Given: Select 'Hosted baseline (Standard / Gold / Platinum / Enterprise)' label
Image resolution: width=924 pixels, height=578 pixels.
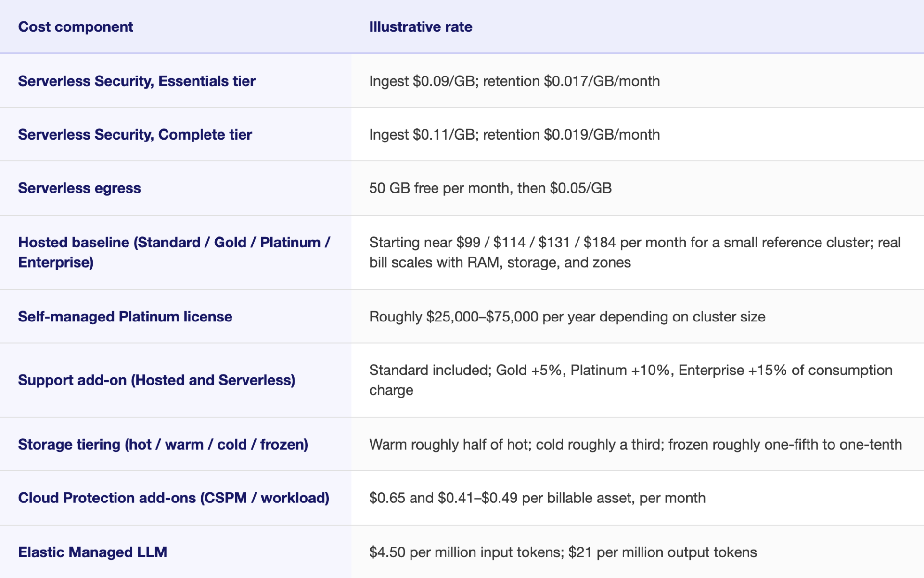Looking at the screenshot, I should [174, 252].
